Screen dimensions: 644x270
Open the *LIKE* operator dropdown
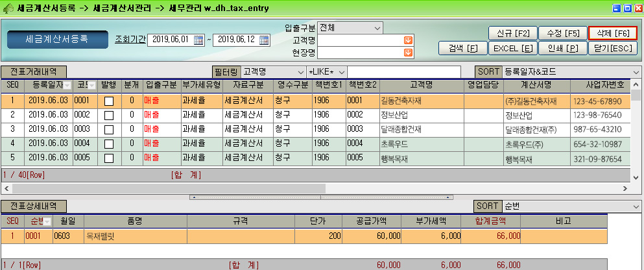341,72
